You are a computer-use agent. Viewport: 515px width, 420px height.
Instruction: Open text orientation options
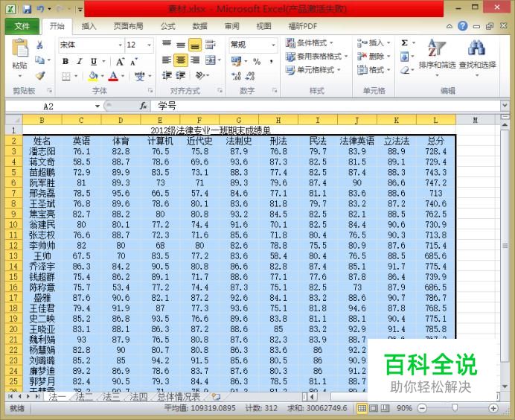(200, 76)
